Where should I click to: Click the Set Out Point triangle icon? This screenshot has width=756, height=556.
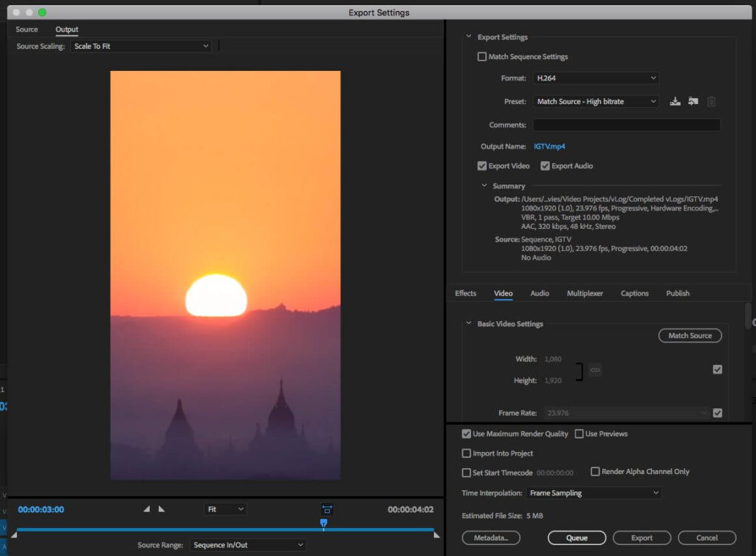tap(162, 509)
